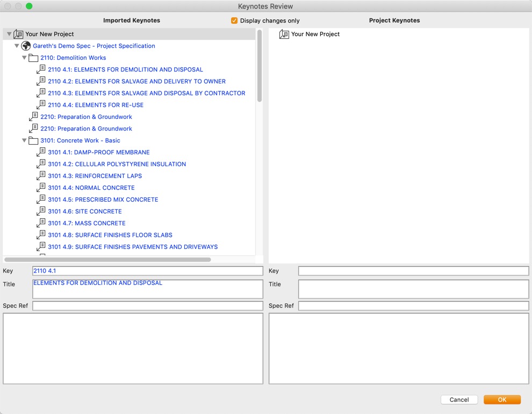The width and height of the screenshot is (532, 414).
Task: Click the horizontal scrollbar of Imported Keynotes
Action: [107, 260]
